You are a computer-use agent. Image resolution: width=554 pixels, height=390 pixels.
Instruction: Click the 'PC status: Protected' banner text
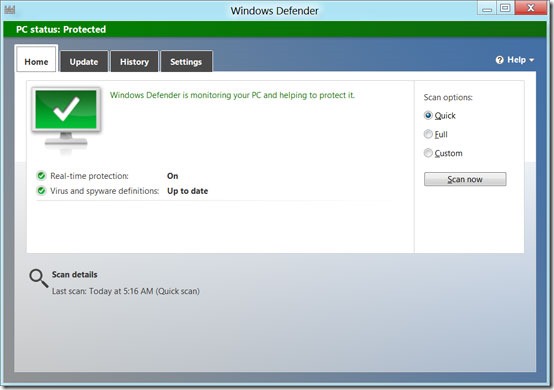click(61, 29)
